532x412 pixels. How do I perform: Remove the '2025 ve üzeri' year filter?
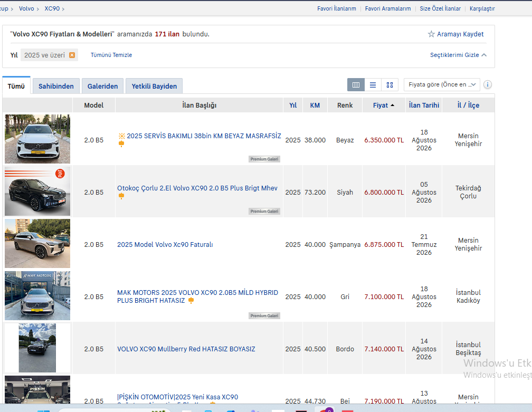tap(72, 55)
